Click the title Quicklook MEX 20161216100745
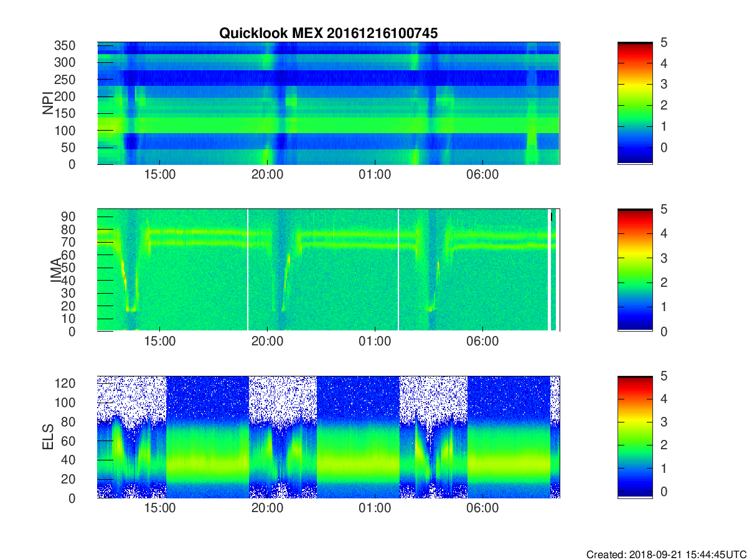Screen dimensions: 747x560 coord(328,34)
